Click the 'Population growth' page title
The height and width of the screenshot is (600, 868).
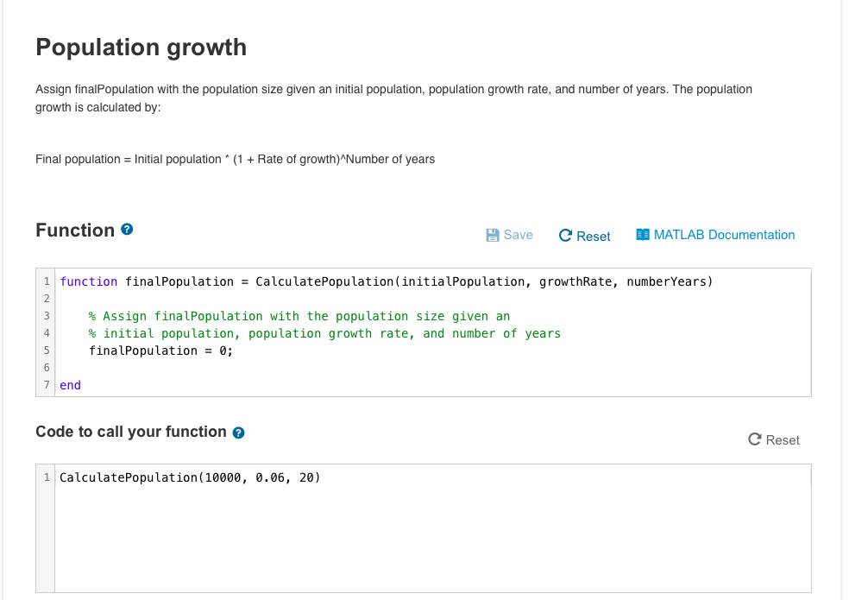point(142,47)
